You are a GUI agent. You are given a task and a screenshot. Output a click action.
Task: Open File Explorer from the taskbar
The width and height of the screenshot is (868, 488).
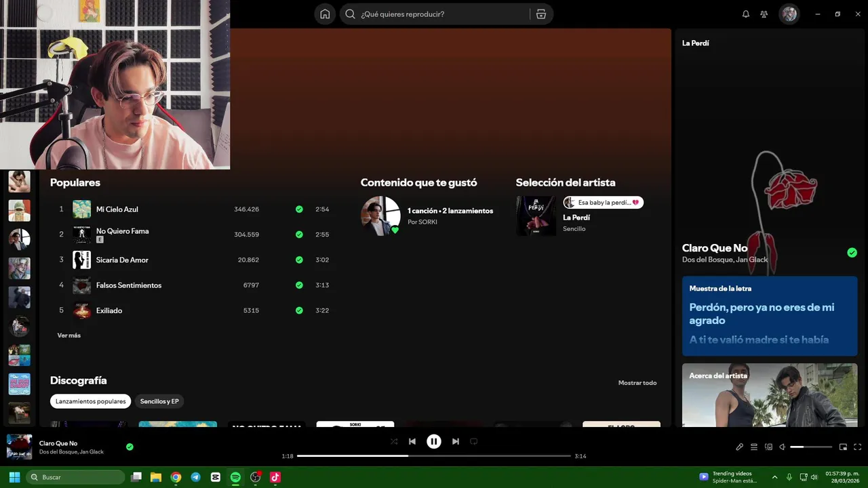156,477
